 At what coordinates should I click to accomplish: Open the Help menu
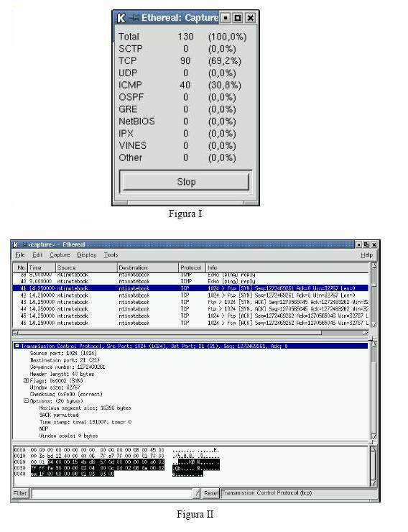point(366,254)
